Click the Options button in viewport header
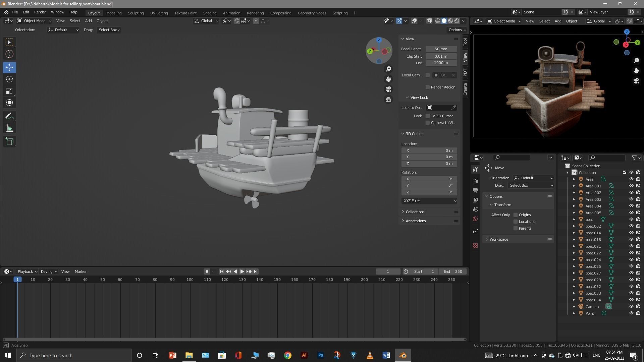 pyautogui.click(x=457, y=30)
